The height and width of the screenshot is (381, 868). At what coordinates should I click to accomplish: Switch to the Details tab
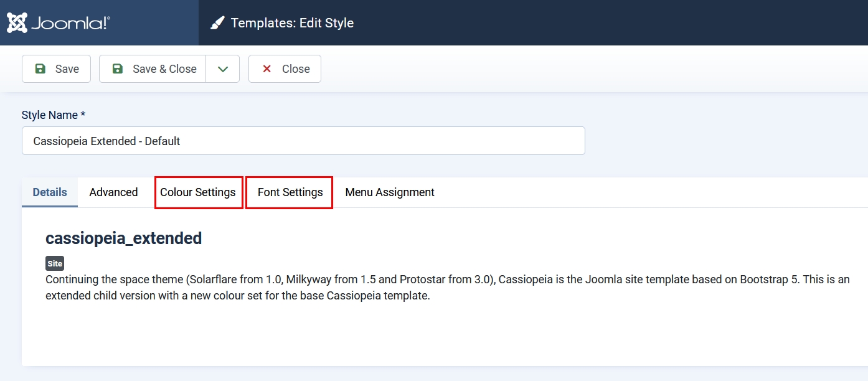[x=50, y=192]
